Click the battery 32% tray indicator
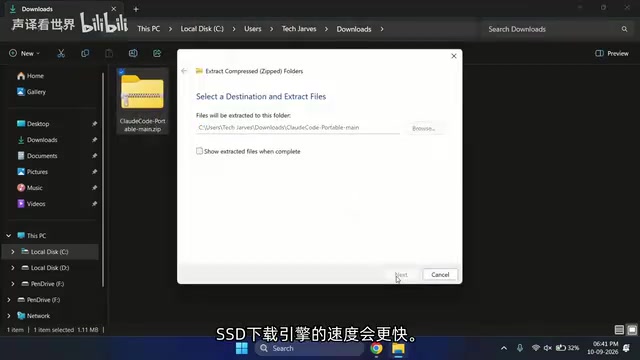640x360 pixels. [x=567, y=348]
